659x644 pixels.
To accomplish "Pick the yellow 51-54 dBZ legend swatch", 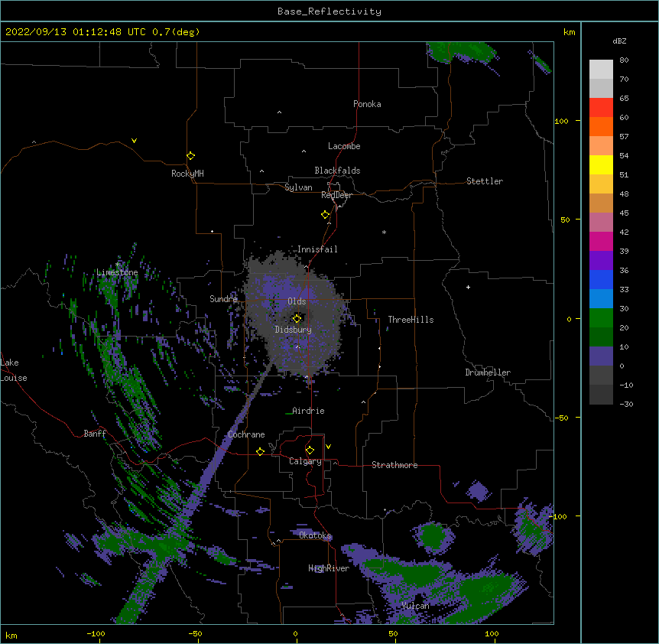I will tap(601, 164).
